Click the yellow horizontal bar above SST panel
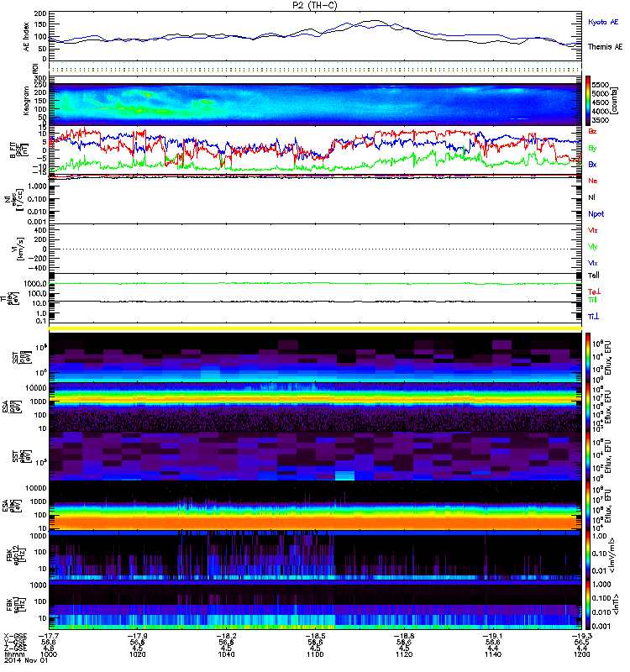The image size is (630, 672). tap(316, 328)
